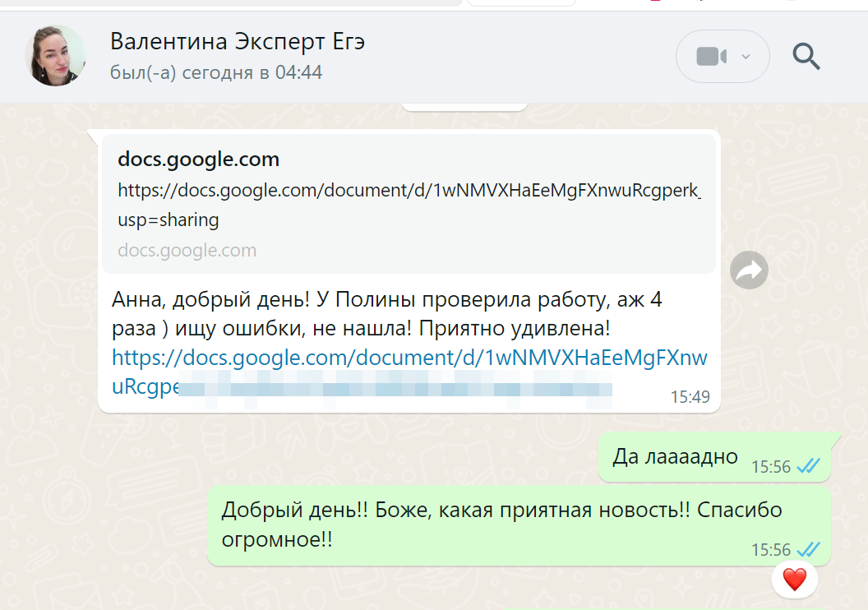Click the red heart reaction
Screen dimensions: 868x610
coord(794,580)
